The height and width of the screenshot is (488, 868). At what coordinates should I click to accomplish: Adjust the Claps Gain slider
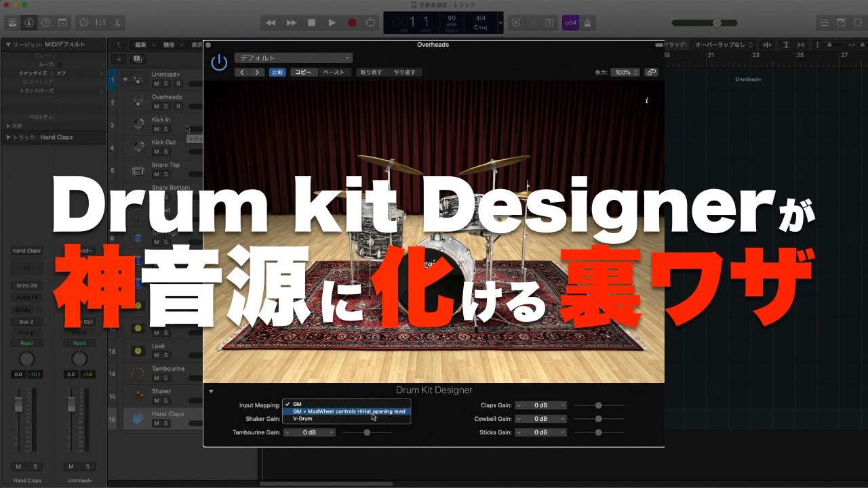(599, 405)
